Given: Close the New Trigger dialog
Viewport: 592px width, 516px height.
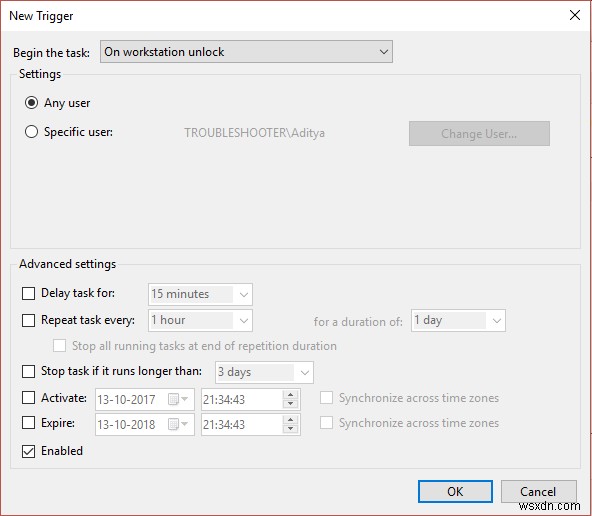Looking at the screenshot, I should [x=575, y=15].
